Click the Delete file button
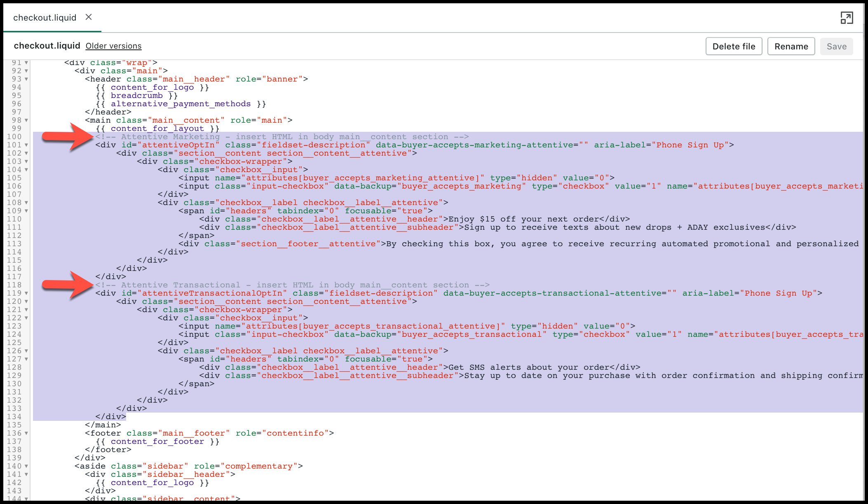The image size is (868, 504). (x=734, y=47)
